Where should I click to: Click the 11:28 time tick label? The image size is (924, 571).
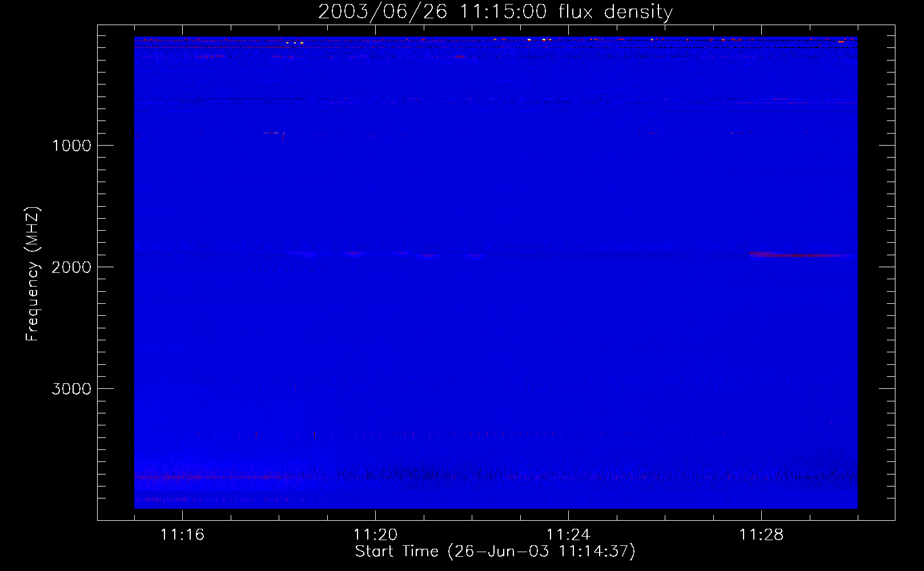coord(761,535)
